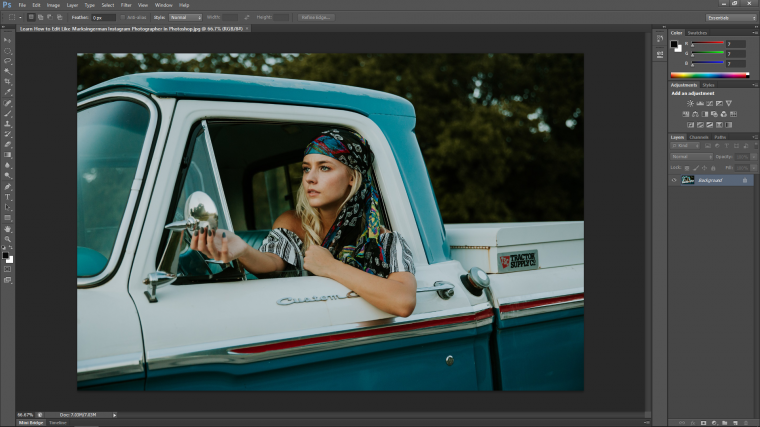Open the Essentials workspace dropdown
This screenshot has width=760, height=427.
[731, 17]
